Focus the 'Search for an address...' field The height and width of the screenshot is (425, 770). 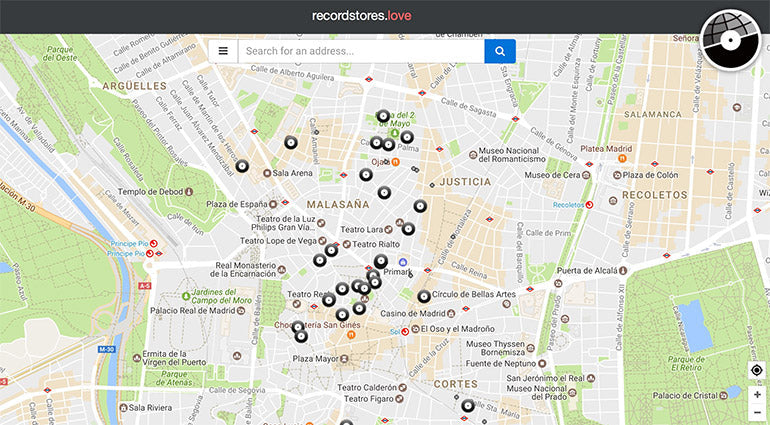(x=360, y=51)
